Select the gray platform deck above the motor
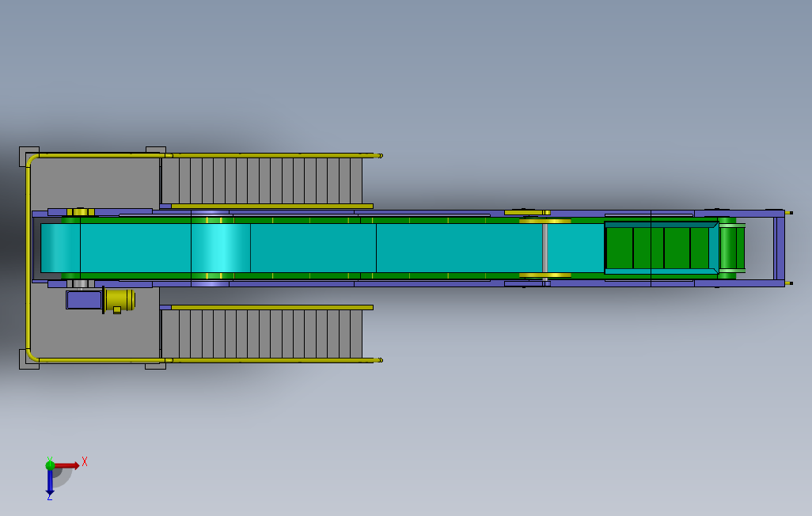 tap(96, 183)
